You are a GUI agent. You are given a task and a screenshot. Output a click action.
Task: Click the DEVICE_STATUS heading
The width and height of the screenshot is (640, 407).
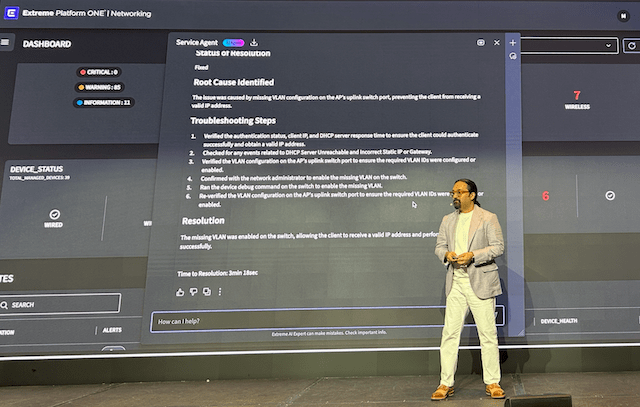pyautogui.click(x=36, y=169)
